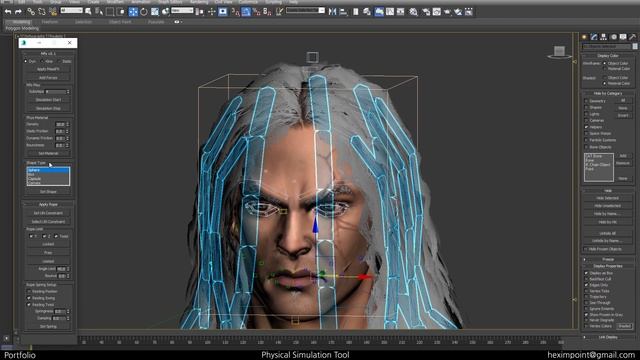Switch to the Populate ribbon tab
The width and height of the screenshot is (640, 360).
(156, 22)
